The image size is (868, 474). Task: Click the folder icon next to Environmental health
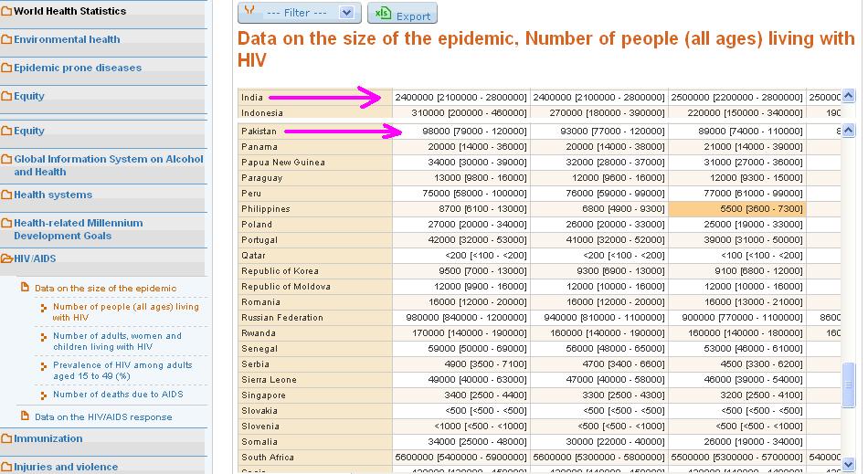(x=6, y=40)
